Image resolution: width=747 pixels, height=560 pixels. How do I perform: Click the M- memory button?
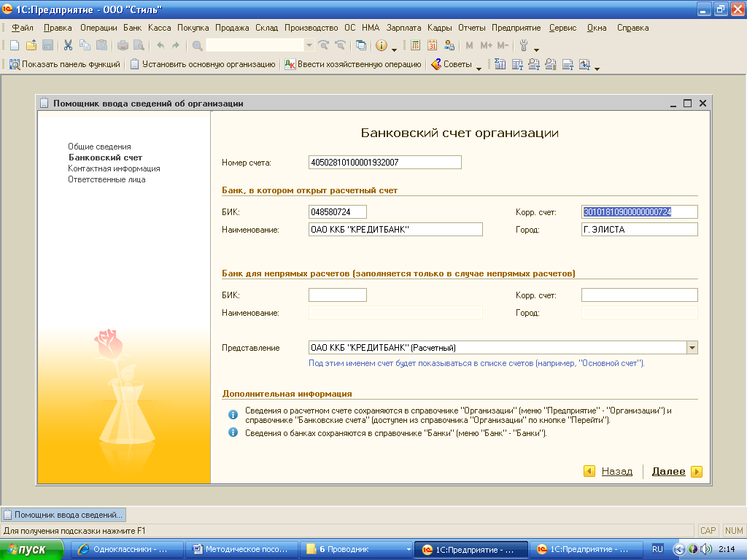503,45
